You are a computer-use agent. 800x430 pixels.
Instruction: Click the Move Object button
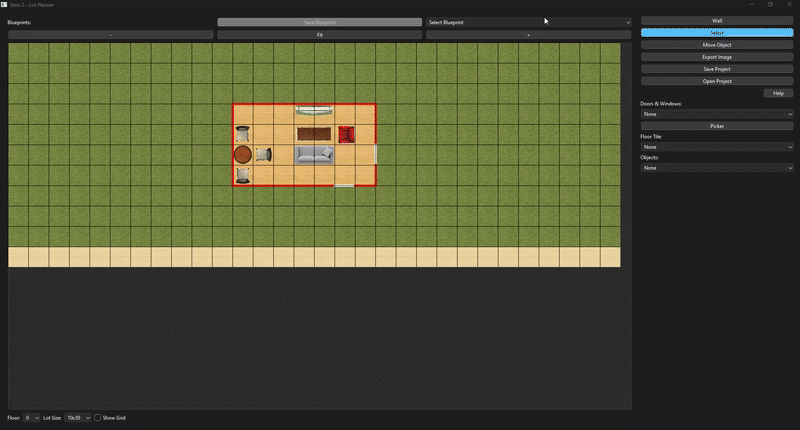click(717, 45)
